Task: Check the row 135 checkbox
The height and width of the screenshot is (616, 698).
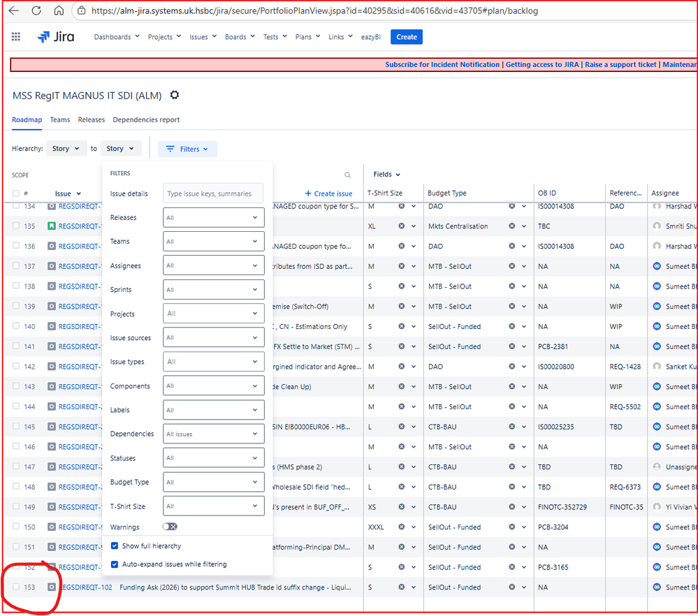Action: point(16,226)
